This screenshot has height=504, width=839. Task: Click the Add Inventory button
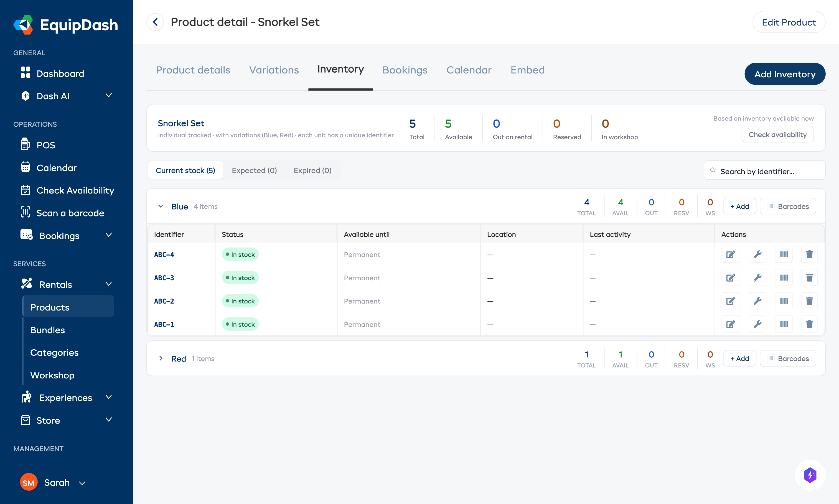coord(785,74)
